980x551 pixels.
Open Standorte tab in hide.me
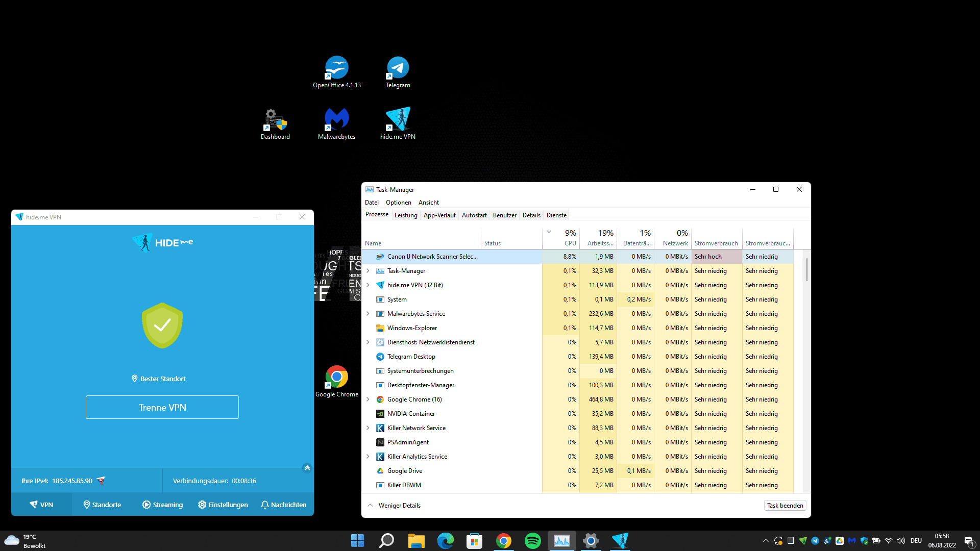102,505
